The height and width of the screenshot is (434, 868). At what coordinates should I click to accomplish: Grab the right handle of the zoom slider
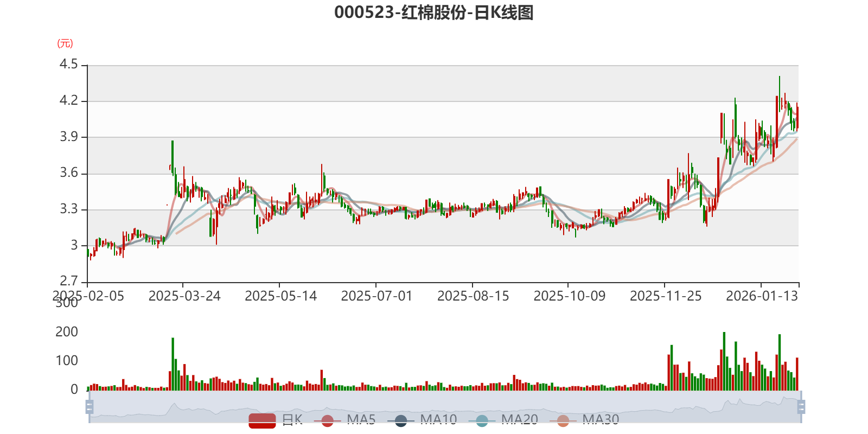(x=801, y=407)
